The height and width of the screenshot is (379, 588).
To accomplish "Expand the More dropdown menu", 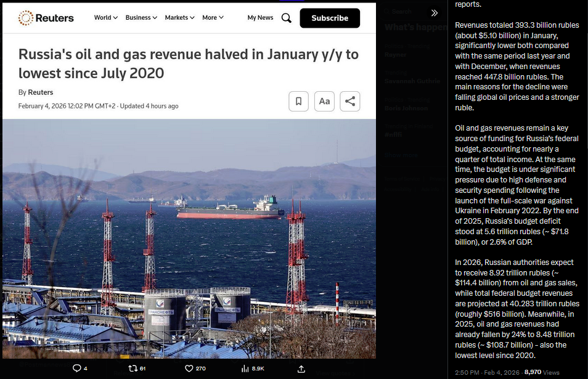I will [213, 18].
